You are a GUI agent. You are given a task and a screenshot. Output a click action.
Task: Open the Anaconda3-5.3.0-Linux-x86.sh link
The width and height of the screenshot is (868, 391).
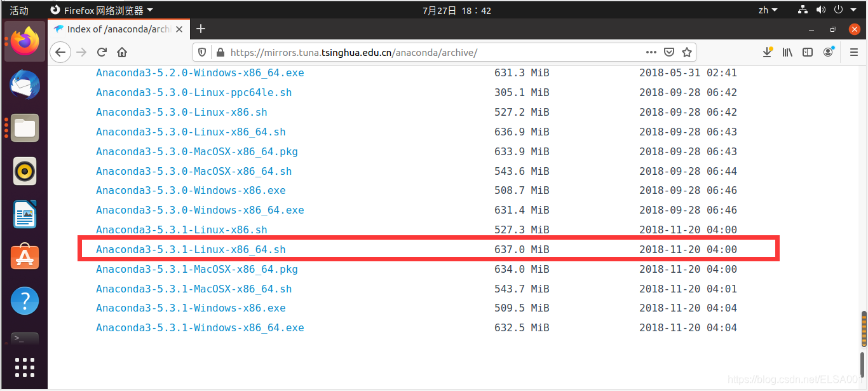pyautogui.click(x=182, y=113)
